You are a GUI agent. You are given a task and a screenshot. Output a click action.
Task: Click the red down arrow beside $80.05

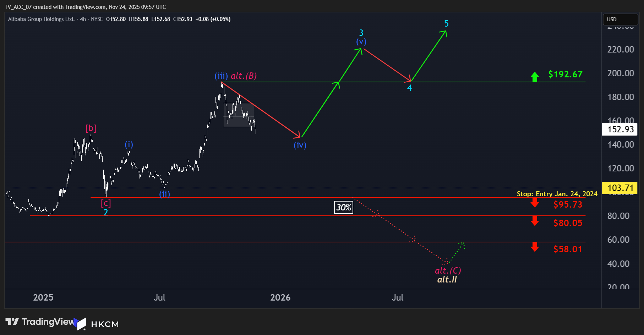(535, 221)
